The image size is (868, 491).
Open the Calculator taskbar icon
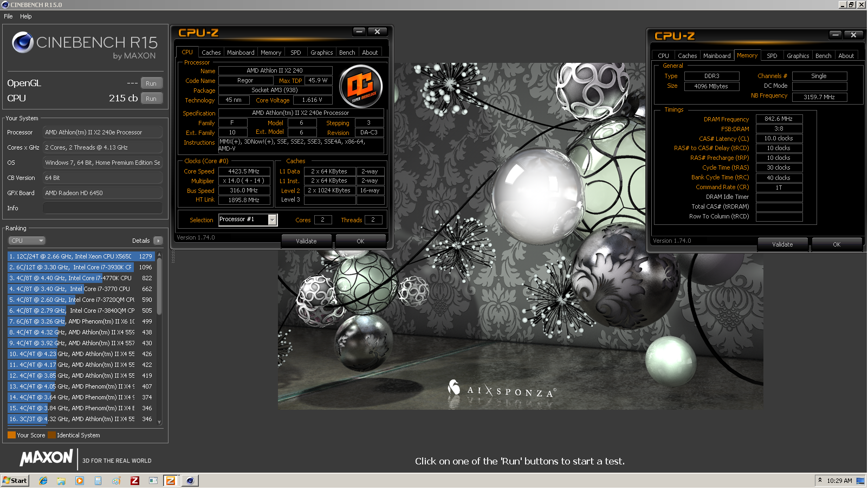[98, 481]
